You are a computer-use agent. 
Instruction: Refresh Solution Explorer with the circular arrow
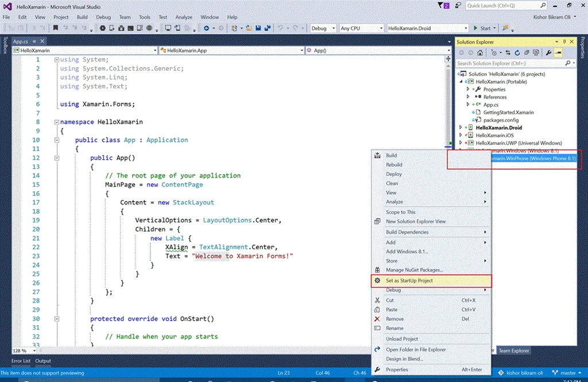click(517, 53)
